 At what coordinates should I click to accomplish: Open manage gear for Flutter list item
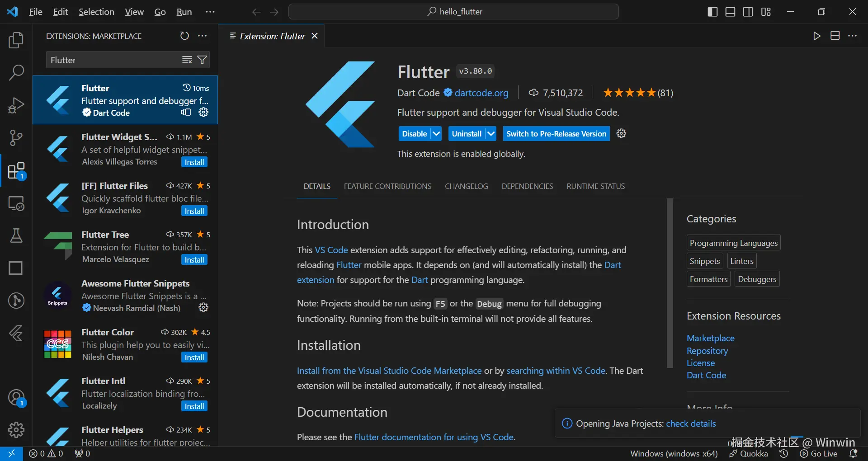coord(203,112)
